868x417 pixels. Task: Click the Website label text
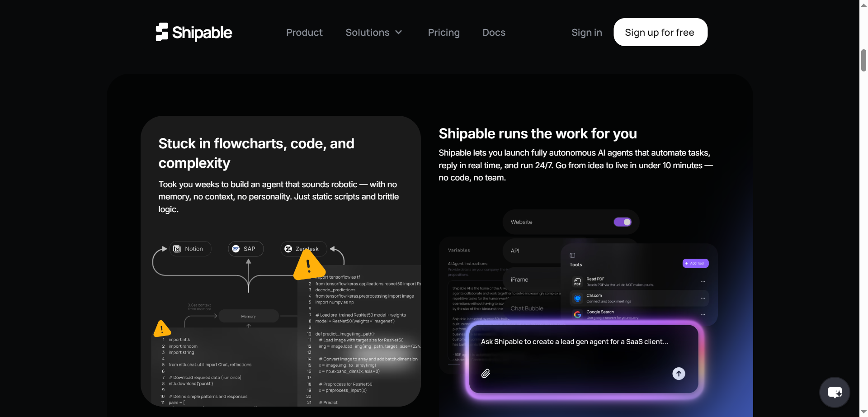click(x=521, y=222)
